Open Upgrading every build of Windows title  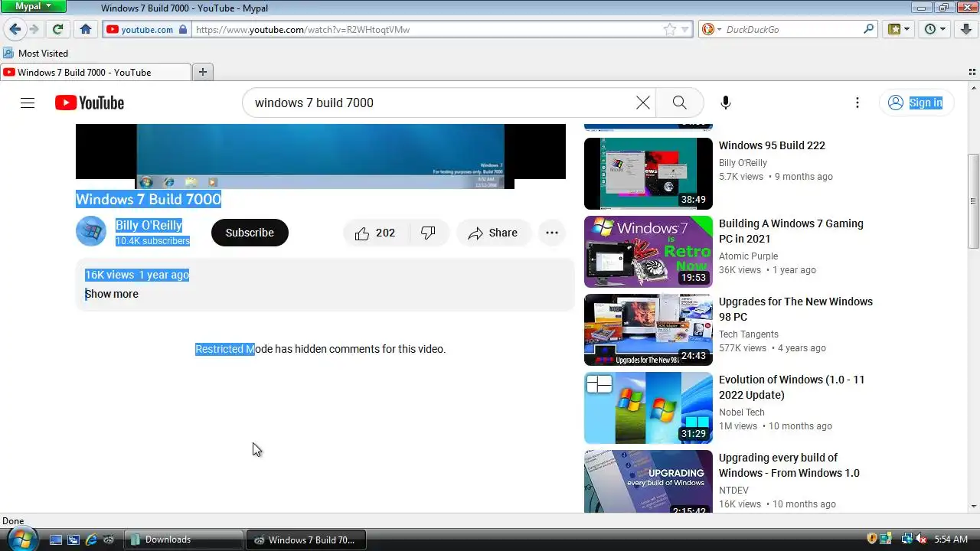pyautogui.click(x=789, y=465)
